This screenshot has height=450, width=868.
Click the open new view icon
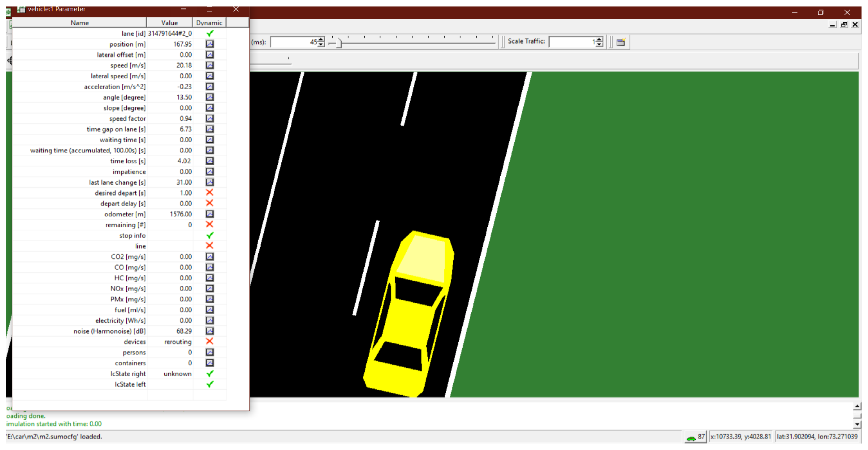pyautogui.click(x=621, y=42)
